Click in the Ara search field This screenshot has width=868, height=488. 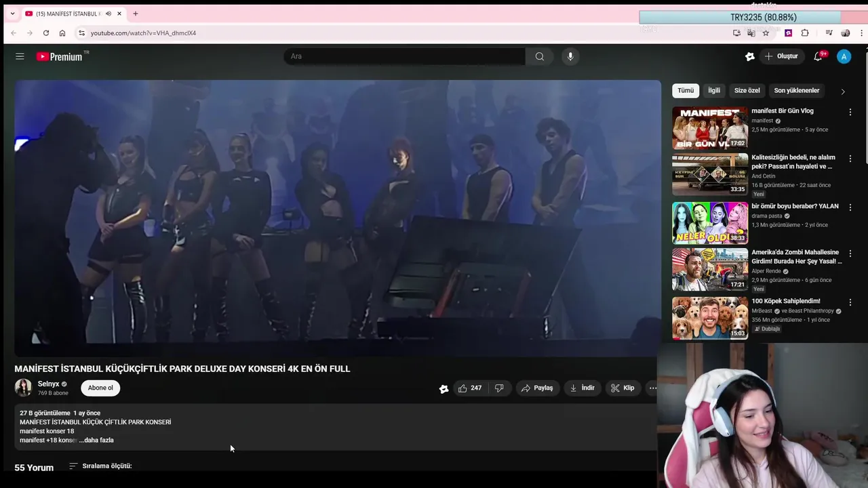point(405,56)
